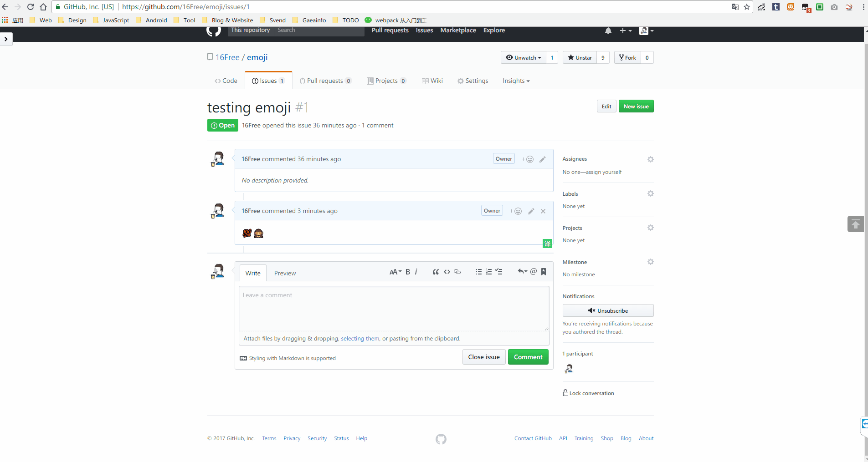Go to the browser home page

43,7
